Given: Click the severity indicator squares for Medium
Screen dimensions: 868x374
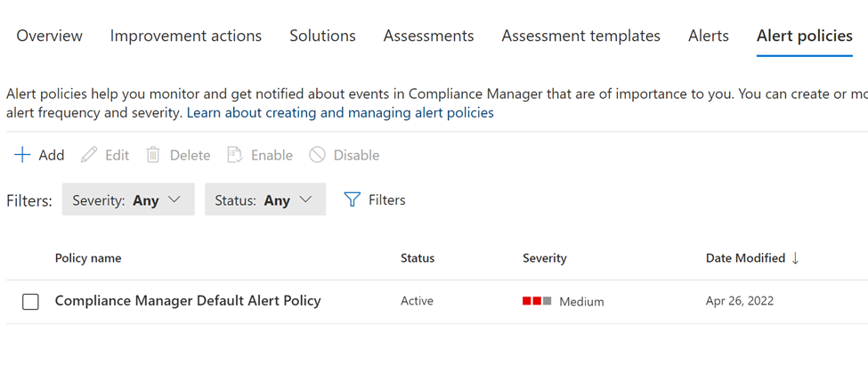Looking at the screenshot, I should click(x=537, y=301).
